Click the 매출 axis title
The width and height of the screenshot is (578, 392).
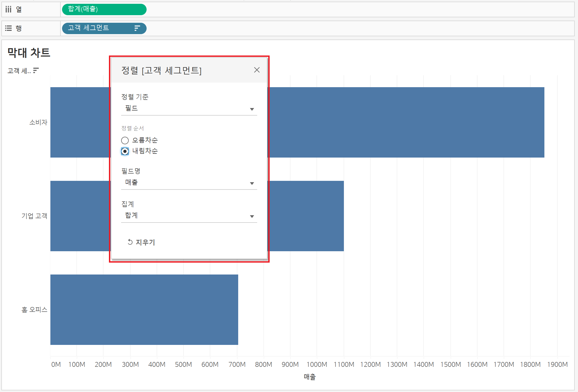309,377
